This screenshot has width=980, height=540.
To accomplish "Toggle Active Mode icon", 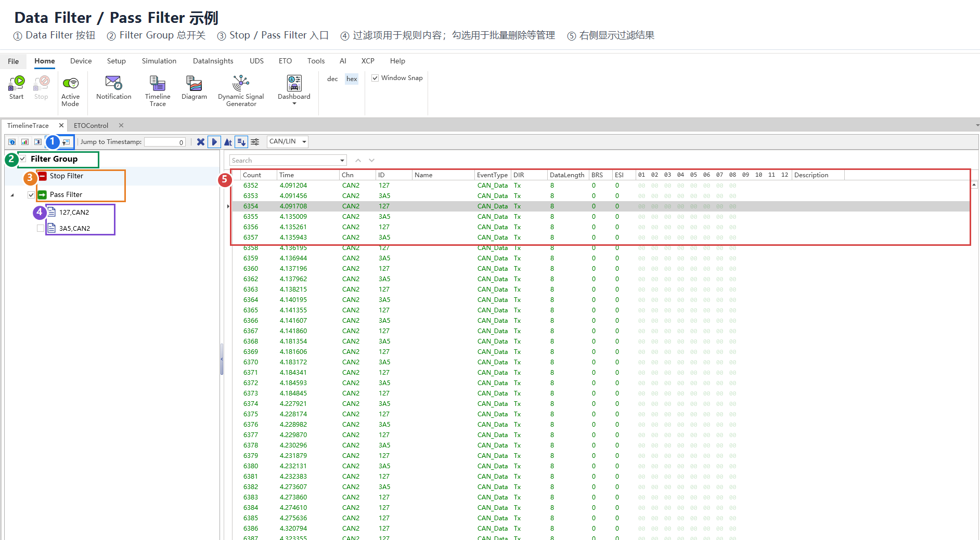I will click(70, 83).
